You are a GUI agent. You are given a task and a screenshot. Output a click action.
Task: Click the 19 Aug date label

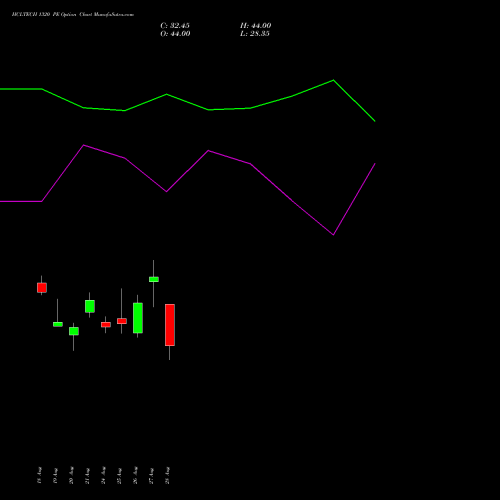click(x=55, y=475)
